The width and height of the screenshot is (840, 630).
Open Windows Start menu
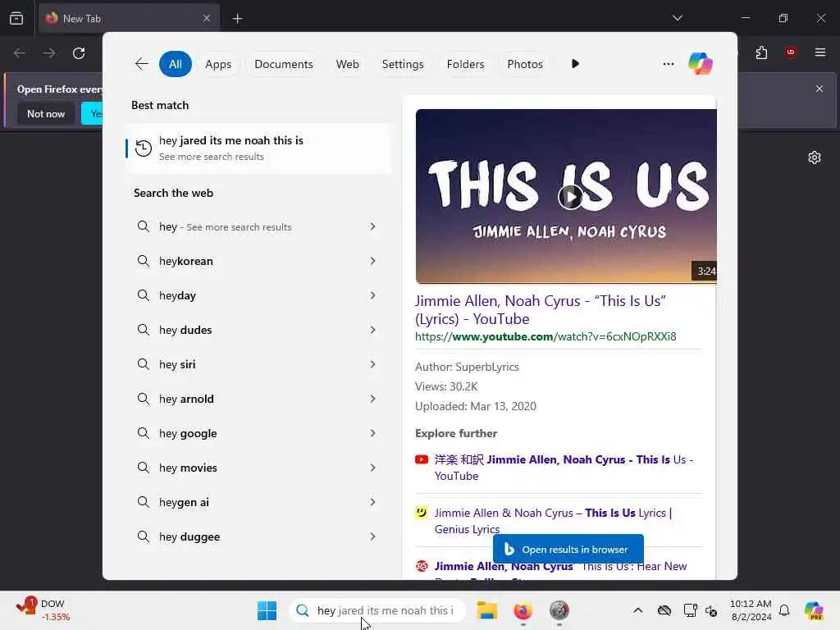click(x=267, y=610)
